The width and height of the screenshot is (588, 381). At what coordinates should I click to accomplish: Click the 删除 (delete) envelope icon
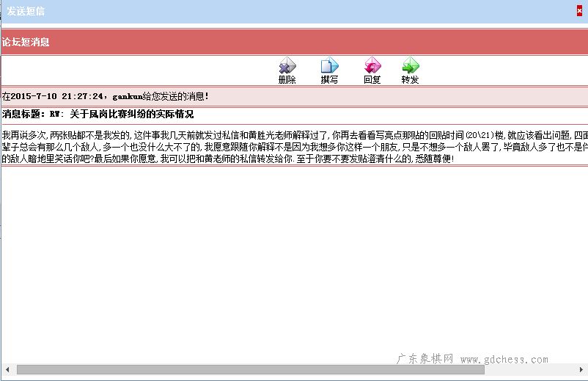click(287, 65)
